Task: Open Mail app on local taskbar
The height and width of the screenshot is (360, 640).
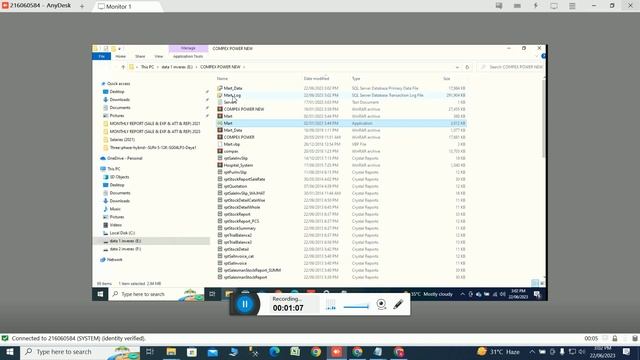Action: pos(212,352)
